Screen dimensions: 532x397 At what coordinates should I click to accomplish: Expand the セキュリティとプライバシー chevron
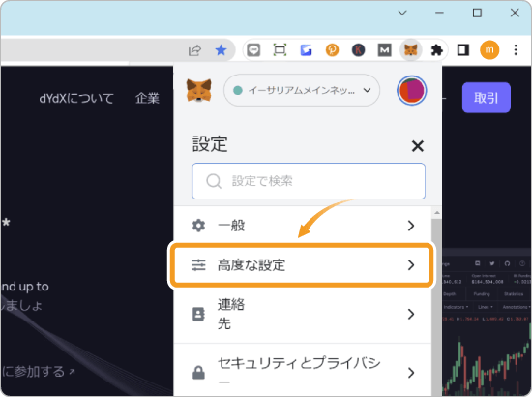tap(411, 373)
